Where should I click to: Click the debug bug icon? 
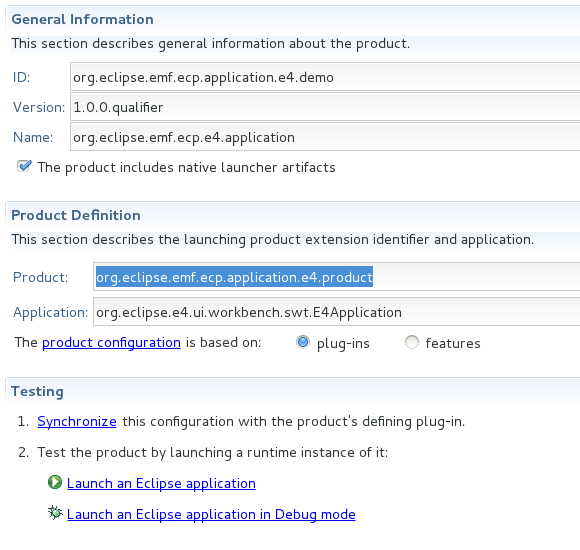[x=55, y=513]
